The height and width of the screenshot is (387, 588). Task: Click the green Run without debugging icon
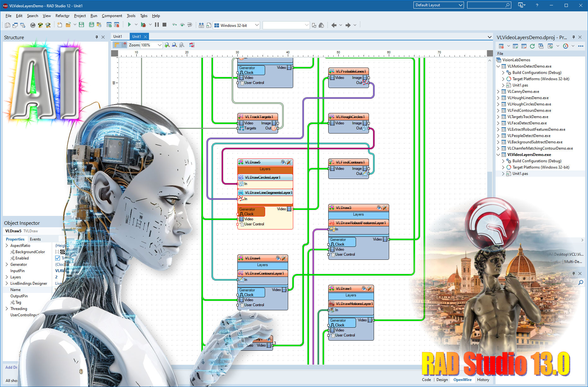129,25
